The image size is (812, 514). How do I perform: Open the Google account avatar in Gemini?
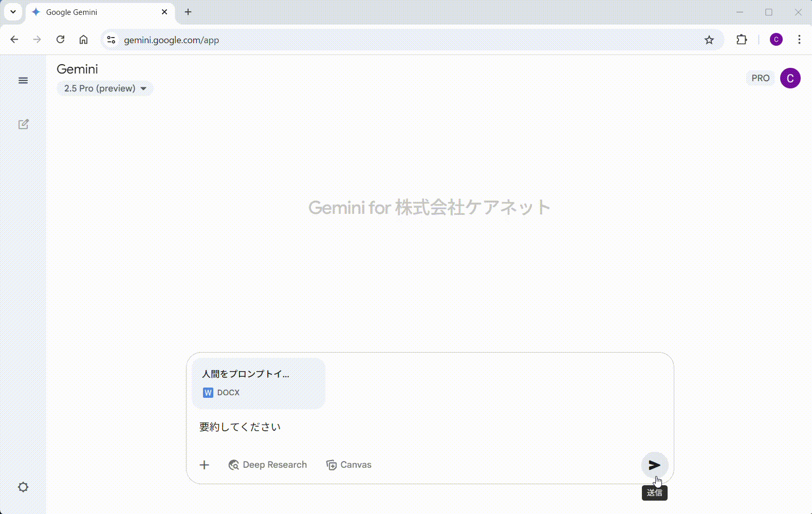click(x=790, y=78)
